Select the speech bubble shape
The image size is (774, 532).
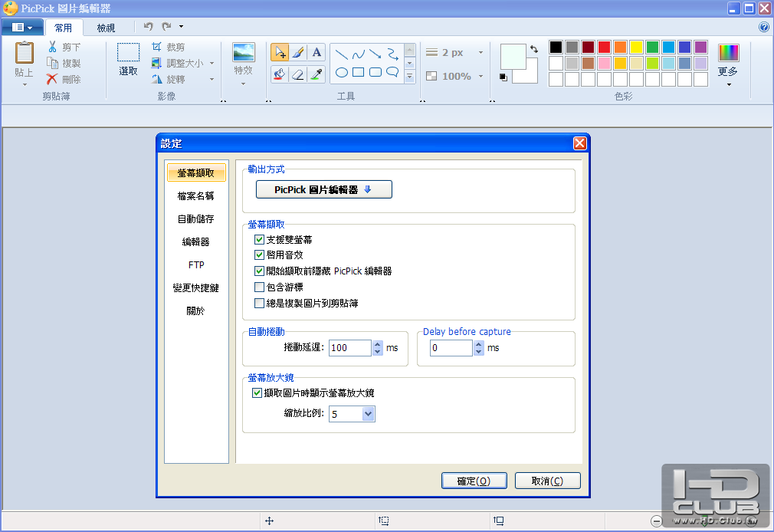(392, 73)
